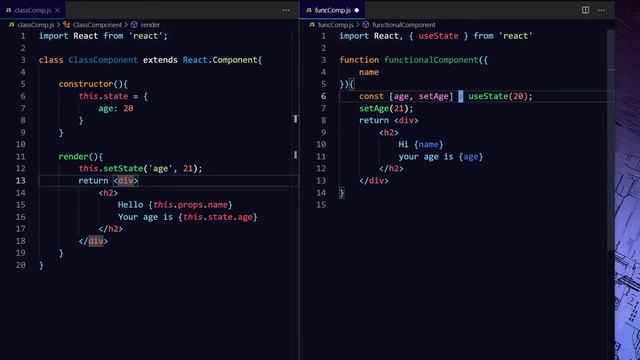
Task: Click class symbol icon before ClassComponent breadcrumb
Action: 67,25
